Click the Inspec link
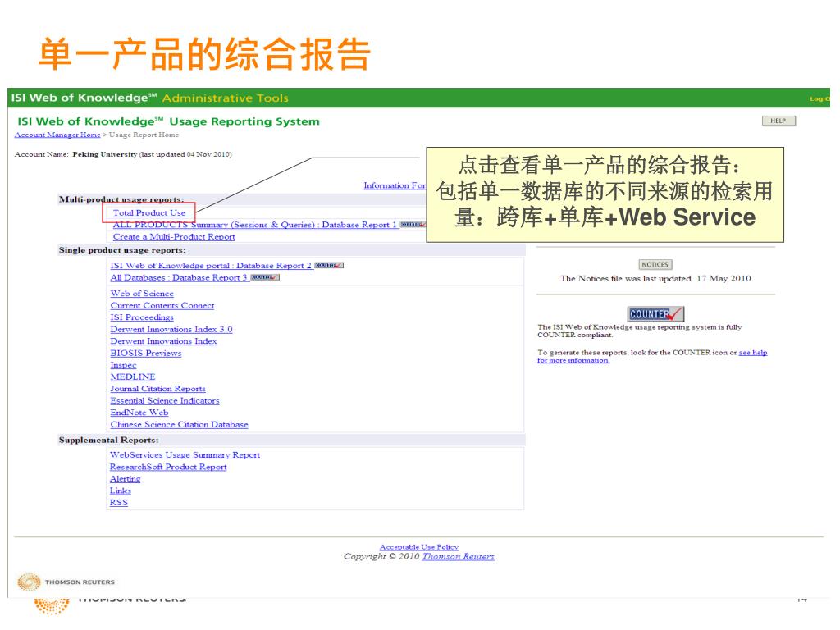The image size is (840, 630). tap(123, 365)
